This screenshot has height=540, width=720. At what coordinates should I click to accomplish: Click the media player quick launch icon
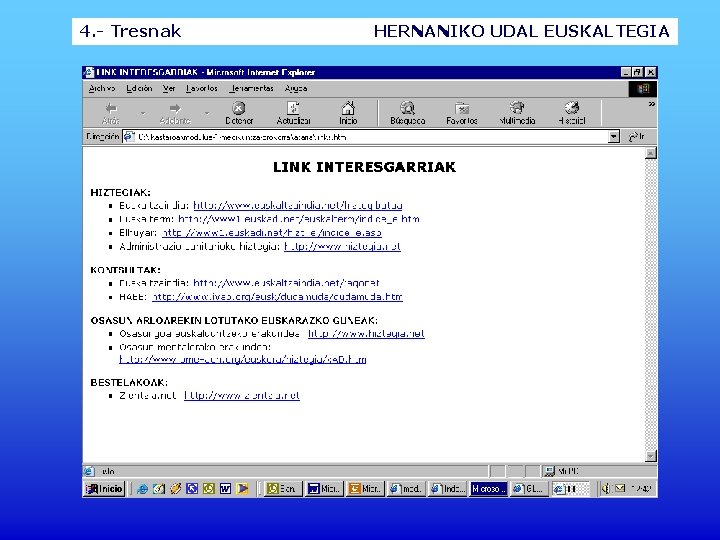pyautogui.click(x=242, y=489)
